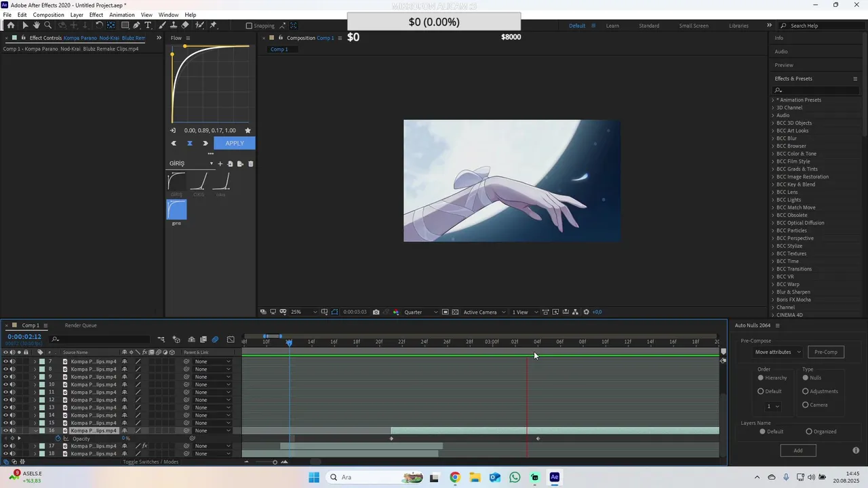Click the exposure value +0,0
868x488 pixels.
click(x=597, y=312)
